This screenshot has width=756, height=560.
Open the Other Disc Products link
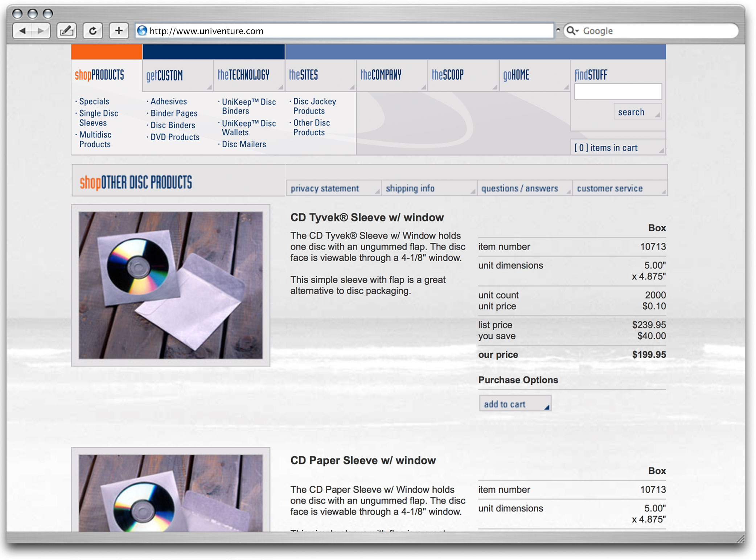312,128
